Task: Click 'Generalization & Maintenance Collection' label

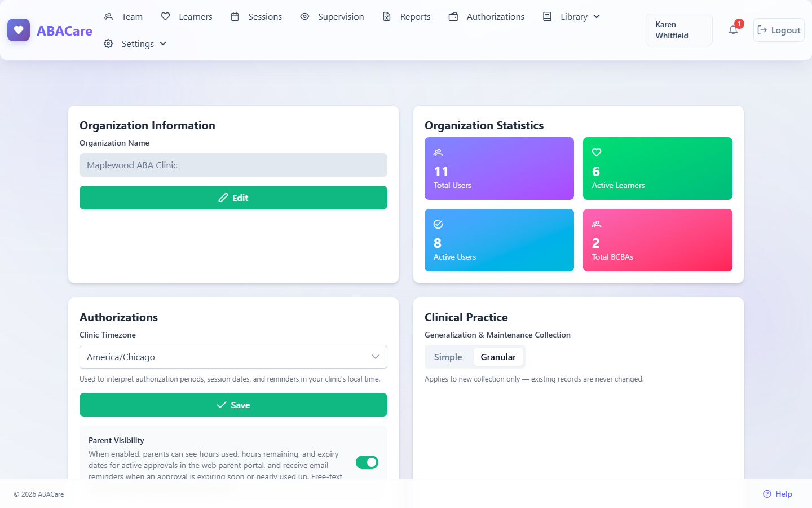Action: click(497, 335)
